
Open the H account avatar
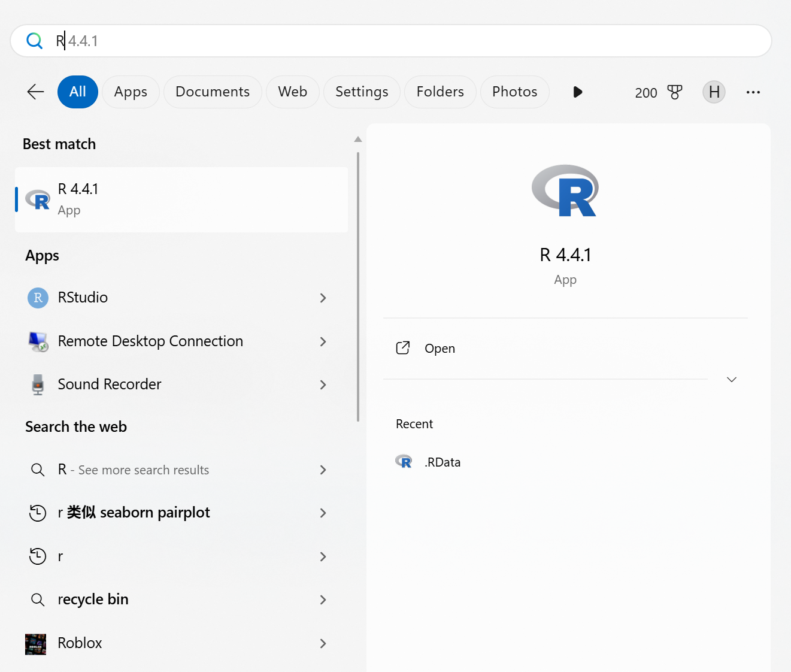click(x=714, y=92)
